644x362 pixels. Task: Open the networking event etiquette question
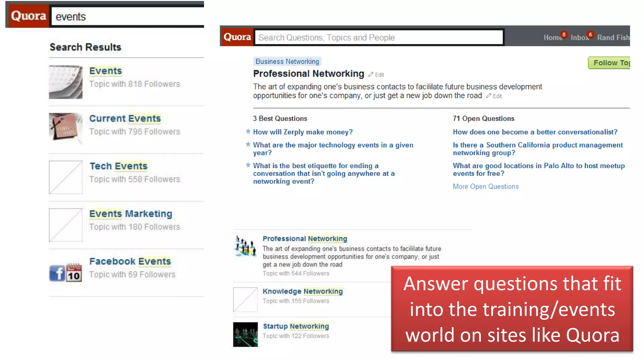coord(324,173)
